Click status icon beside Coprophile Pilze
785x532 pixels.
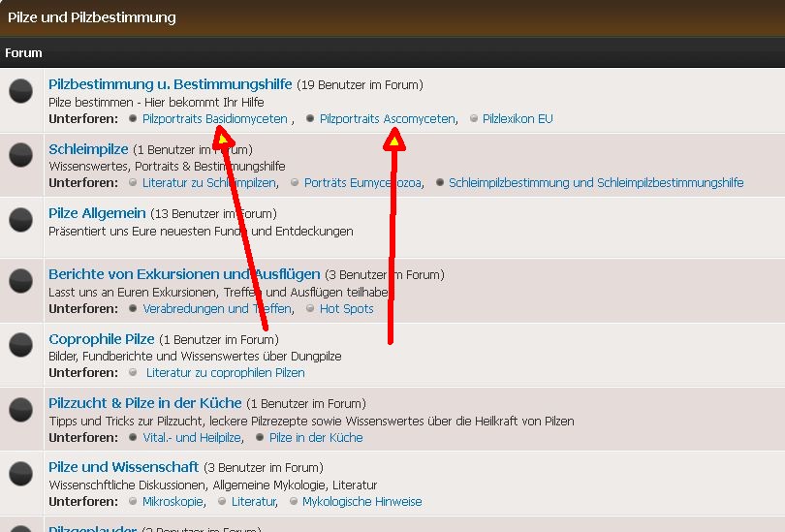point(20,346)
